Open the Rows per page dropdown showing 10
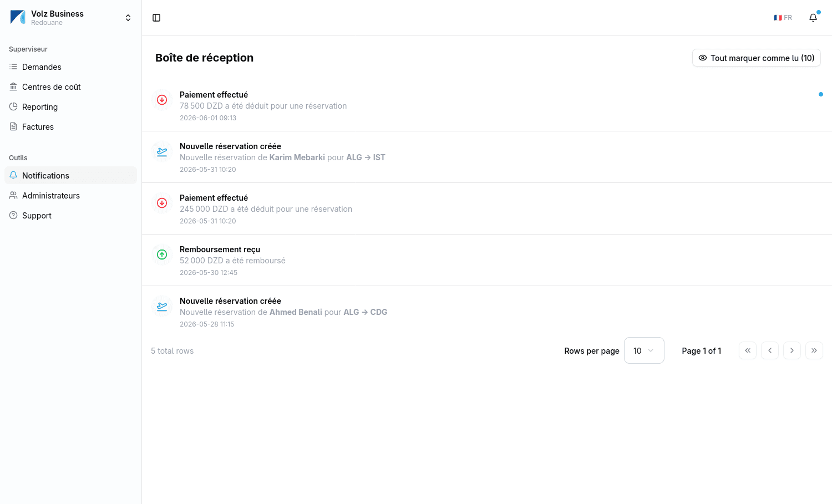Viewport: 832px width, 504px height. tap(644, 350)
